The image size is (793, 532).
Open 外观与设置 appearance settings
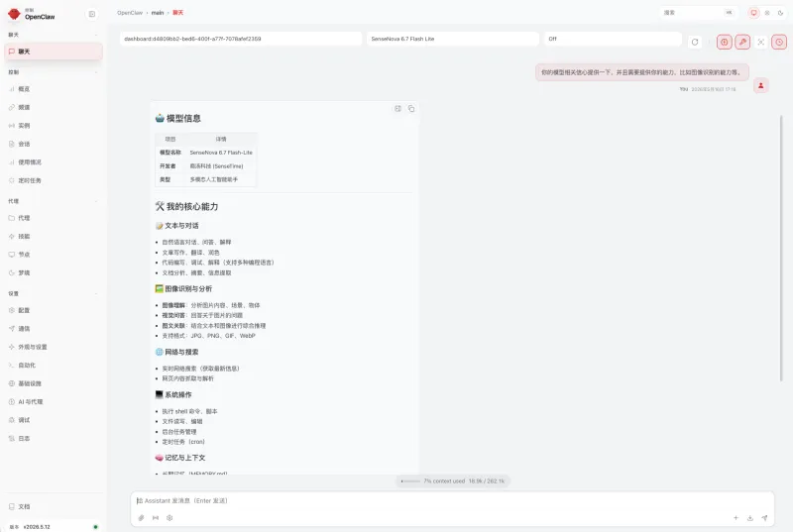click(x=54, y=347)
